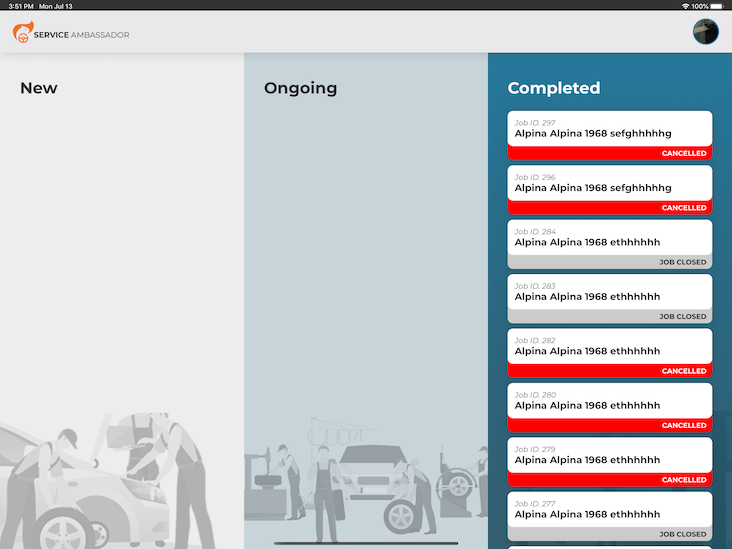Click the Wi-Fi status icon
Viewport: 732px width, 549px height.
[x=685, y=6]
